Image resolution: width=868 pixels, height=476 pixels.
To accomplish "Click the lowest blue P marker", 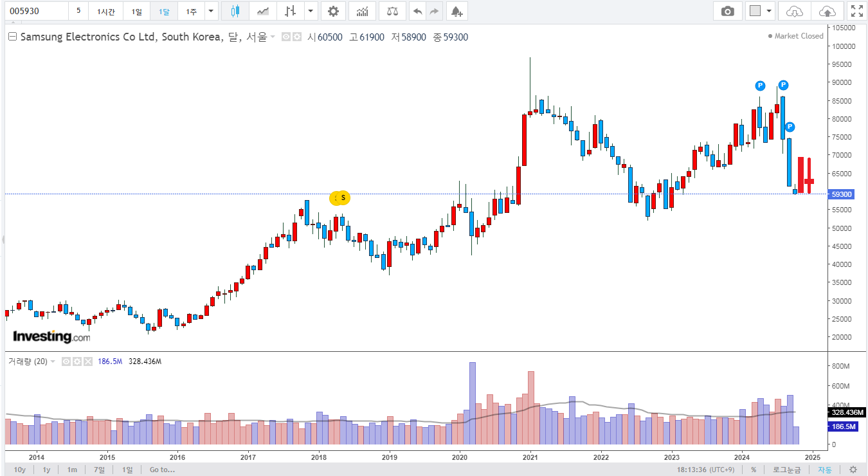I will pyautogui.click(x=790, y=127).
